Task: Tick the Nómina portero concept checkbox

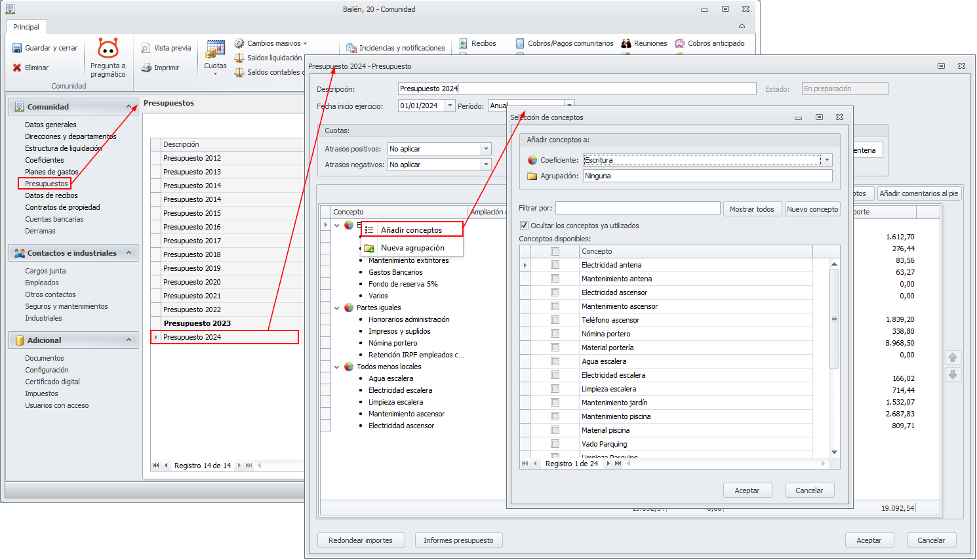Action: pyautogui.click(x=555, y=334)
